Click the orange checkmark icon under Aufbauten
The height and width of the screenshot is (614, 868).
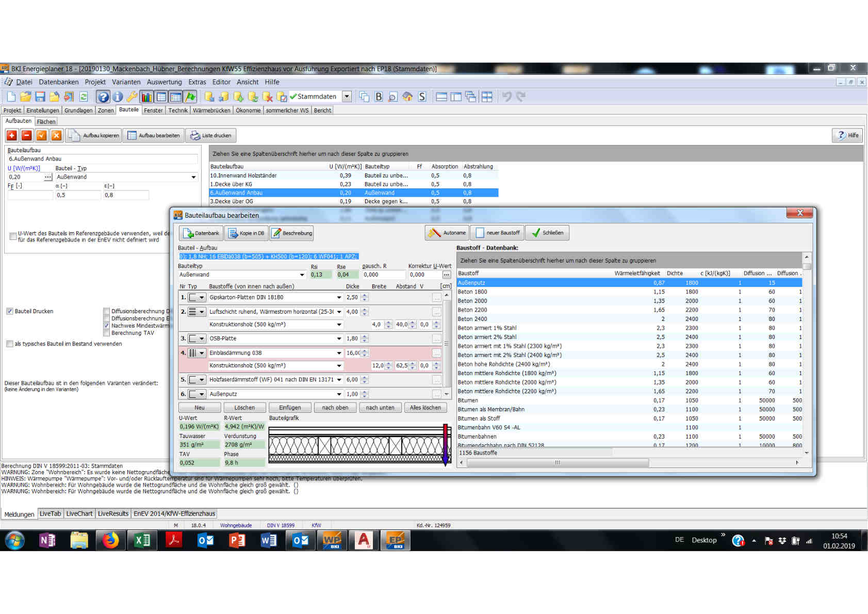click(x=42, y=135)
